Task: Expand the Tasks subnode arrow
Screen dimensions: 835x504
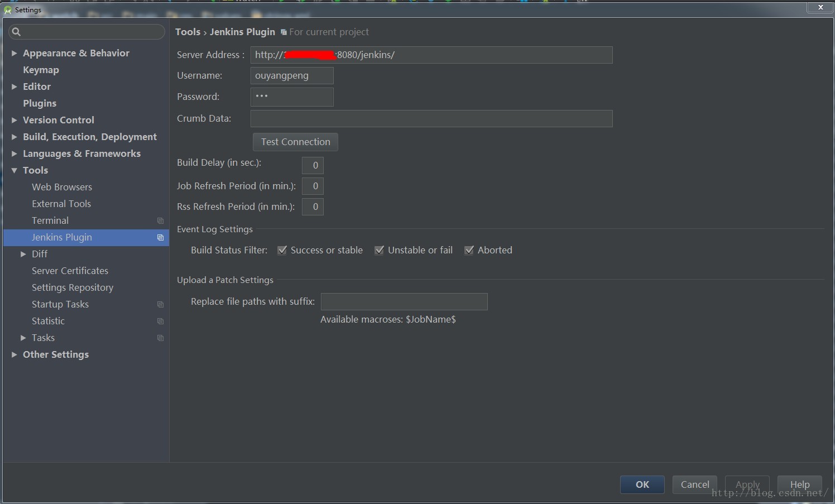Action: point(23,338)
